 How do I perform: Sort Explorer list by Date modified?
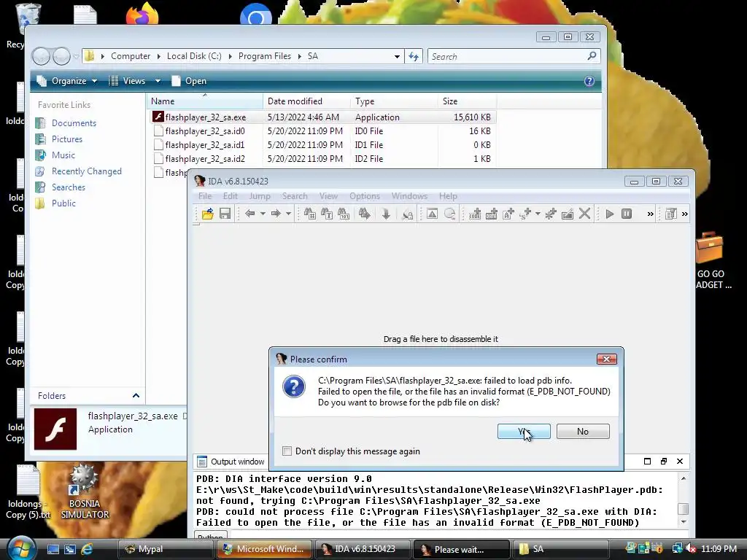pyautogui.click(x=306, y=101)
